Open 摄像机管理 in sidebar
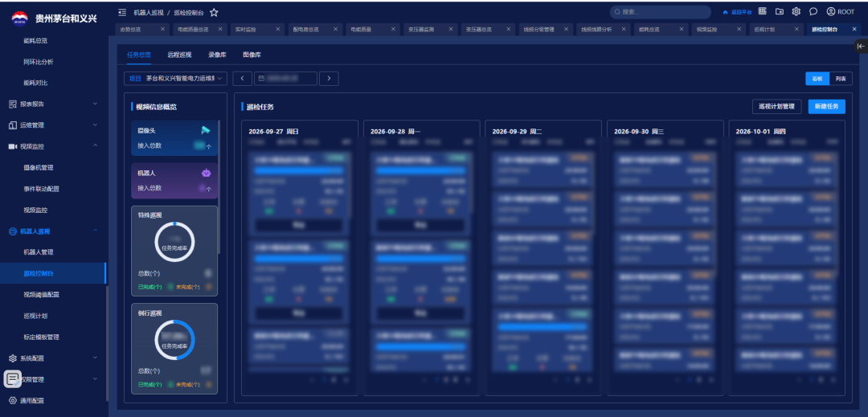The height and width of the screenshot is (417, 868). [x=39, y=168]
